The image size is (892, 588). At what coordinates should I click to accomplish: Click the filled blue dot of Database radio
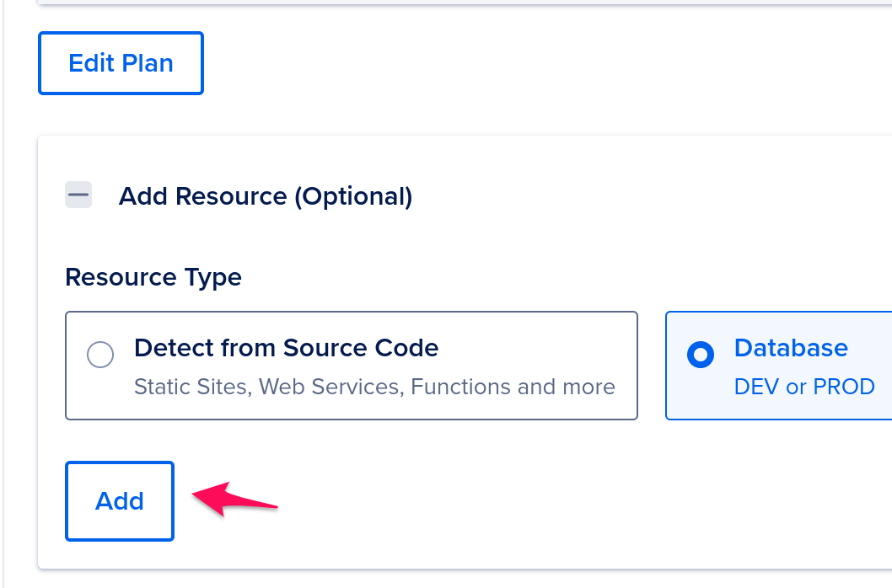click(x=701, y=355)
